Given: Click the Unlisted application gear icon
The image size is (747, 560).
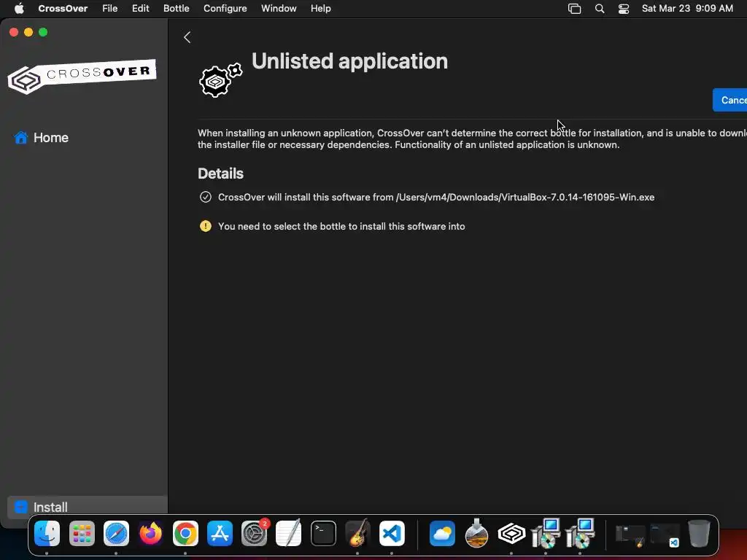Looking at the screenshot, I should click(x=220, y=80).
